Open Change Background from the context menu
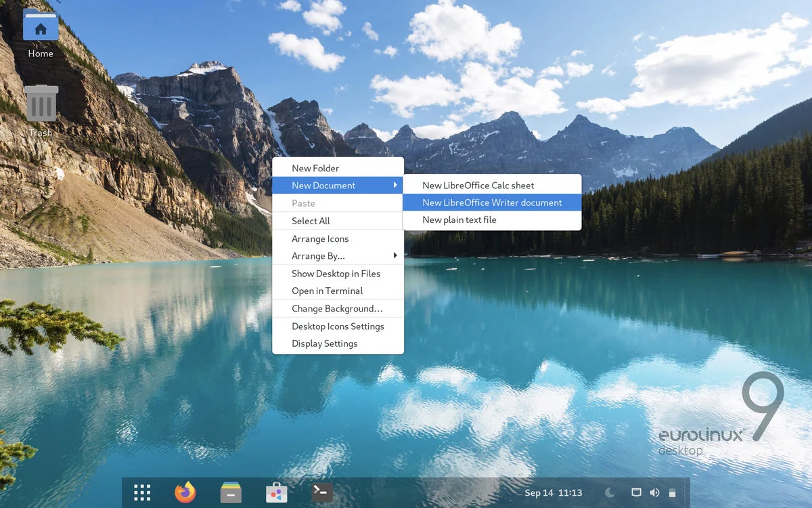 338,308
